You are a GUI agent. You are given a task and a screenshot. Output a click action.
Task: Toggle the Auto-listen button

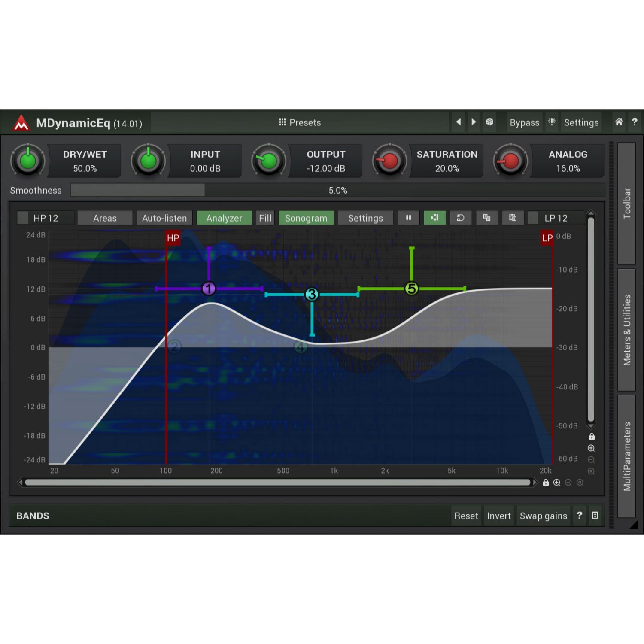pyautogui.click(x=164, y=218)
